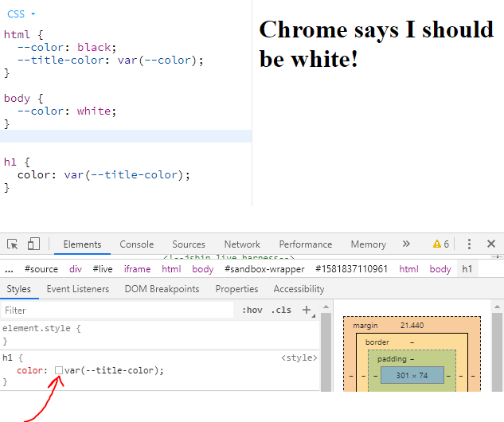Image resolution: width=504 pixels, height=422 pixels.
Task: Select the Event Listeners sub-tab
Action: point(78,289)
